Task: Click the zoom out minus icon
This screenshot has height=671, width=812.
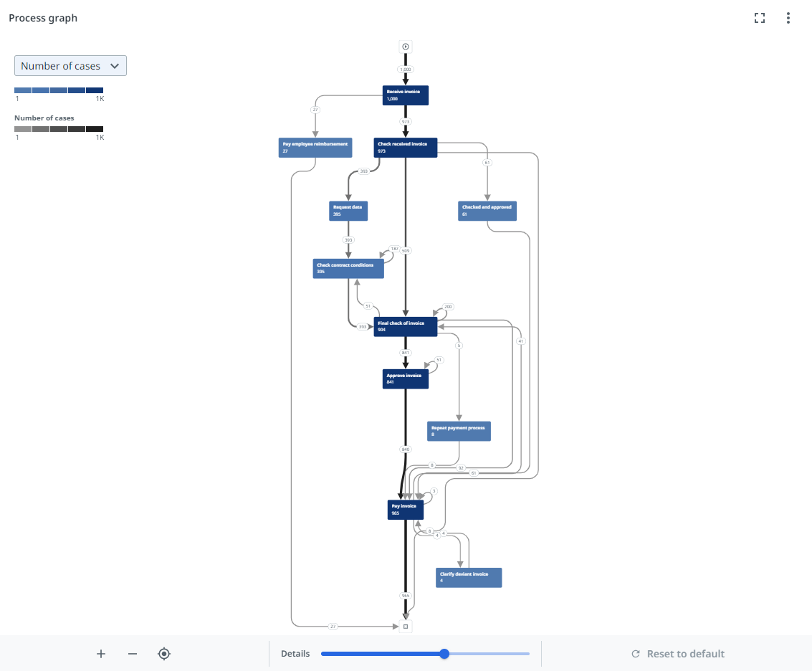Action: (132, 654)
